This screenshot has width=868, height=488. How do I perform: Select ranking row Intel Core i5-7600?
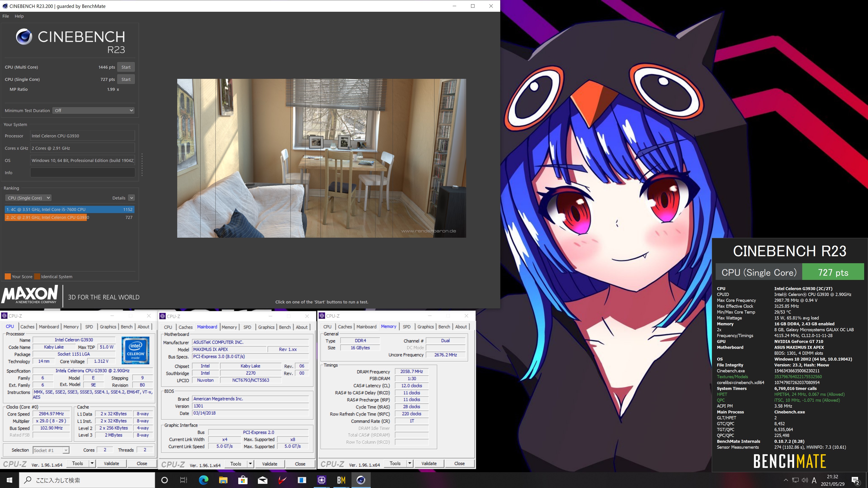[69, 209]
